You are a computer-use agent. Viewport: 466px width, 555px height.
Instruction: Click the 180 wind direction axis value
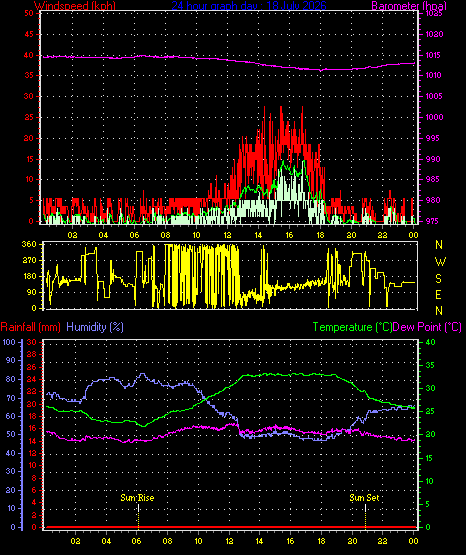point(29,276)
